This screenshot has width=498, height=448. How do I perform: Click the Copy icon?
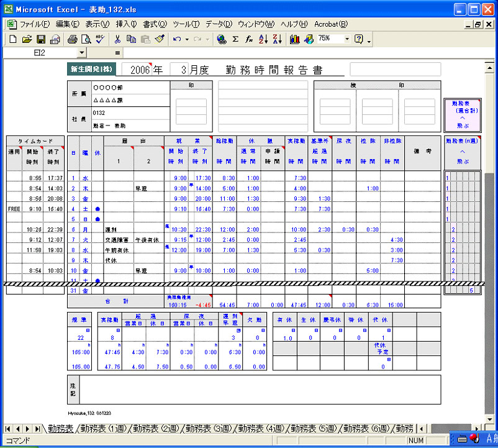131,39
